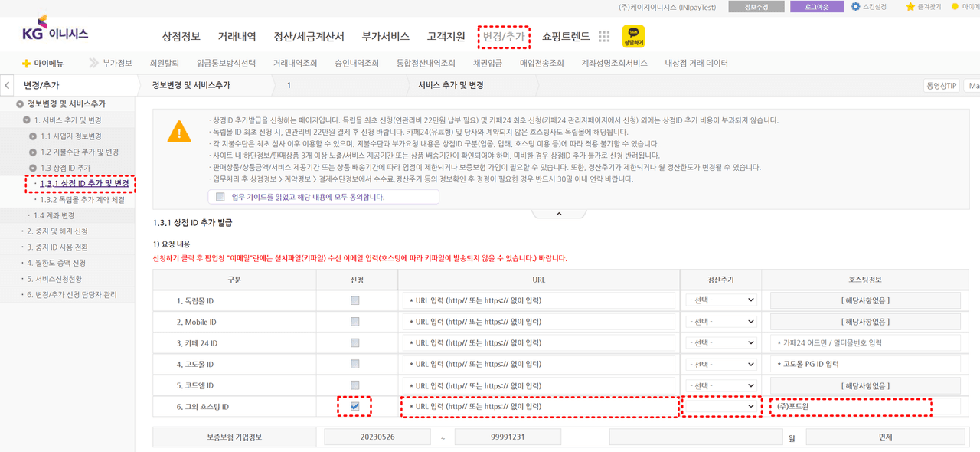Click the URL field for 그외 호스팅 ID
This screenshot has height=452, width=980.
pyautogui.click(x=539, y=406)
